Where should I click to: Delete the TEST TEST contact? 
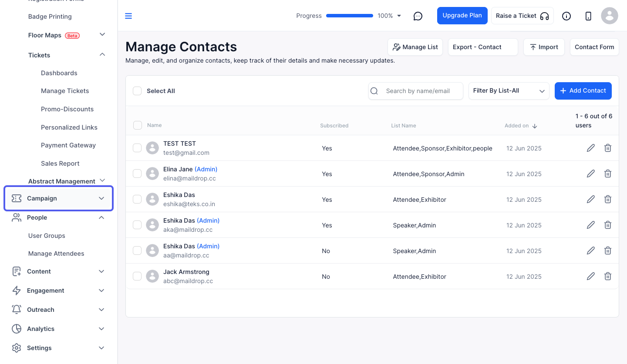point(608,148)
